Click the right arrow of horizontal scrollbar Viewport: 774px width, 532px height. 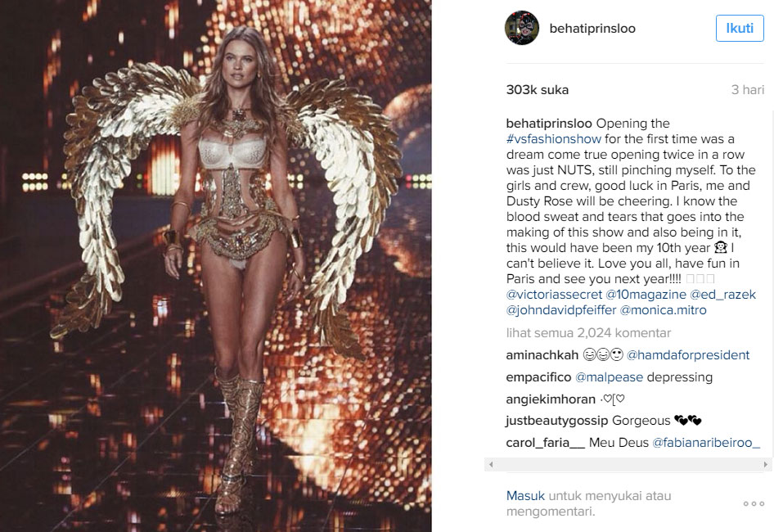[765, 464]
